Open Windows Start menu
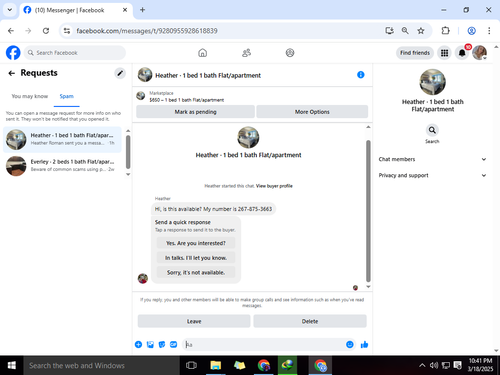Viewport: 500px width, 375px height. tap(12, 366)
